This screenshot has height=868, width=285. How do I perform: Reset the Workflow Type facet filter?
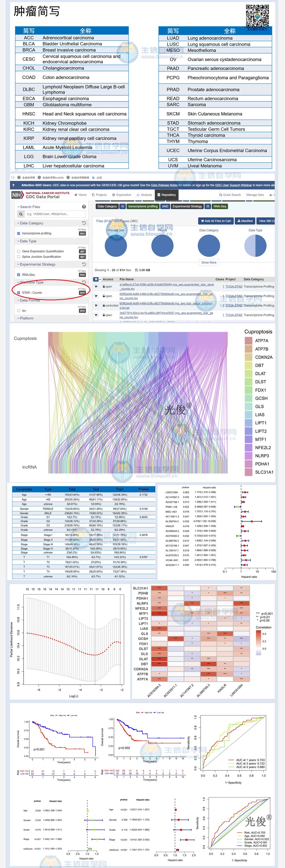coord(84,282)
